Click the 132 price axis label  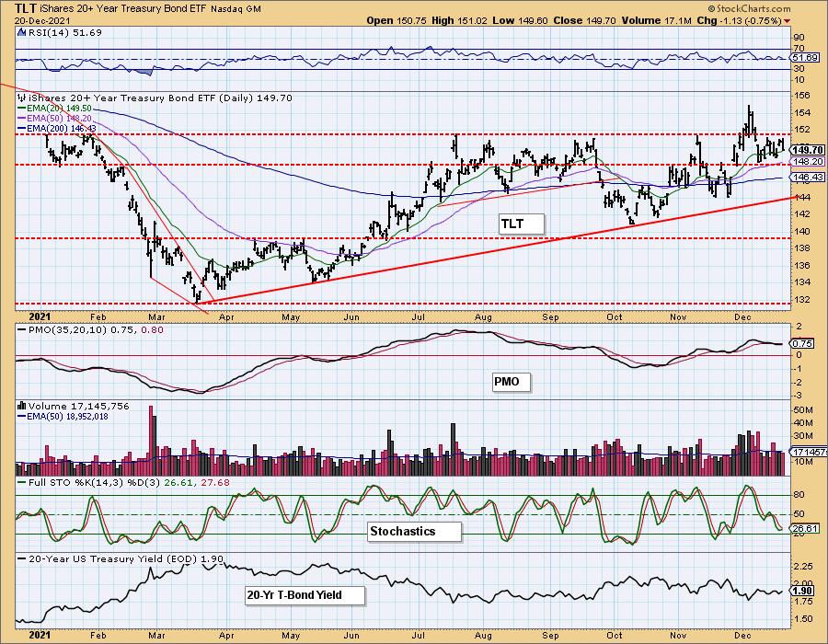[802, 299]
